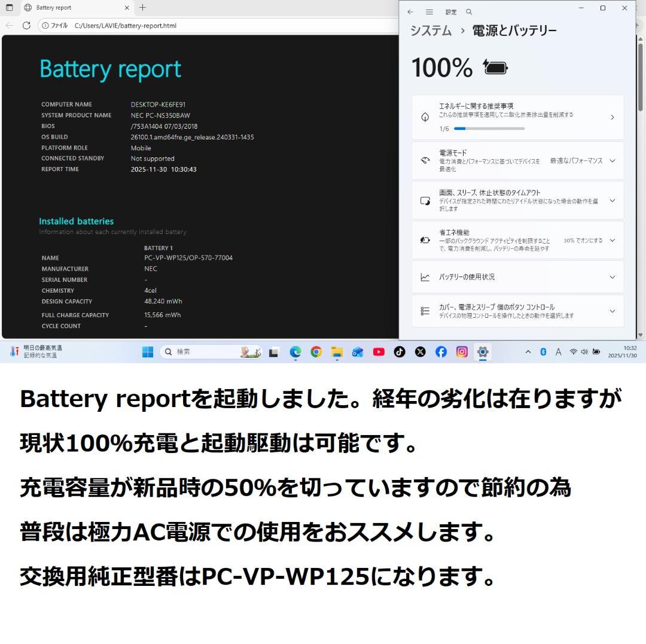Viewport: 646px width, 644px height.
Task: Click the back arrow in the Settings window
Action: pyautogui.click(x=410, y=11)
